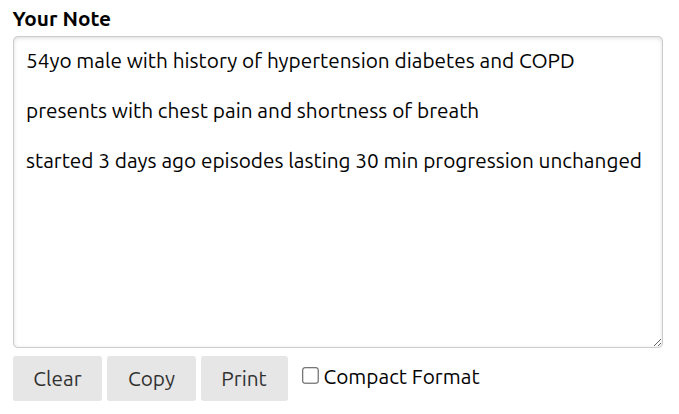Click empty space below the note text
The image size is (679, 414).
click(337, 260)
